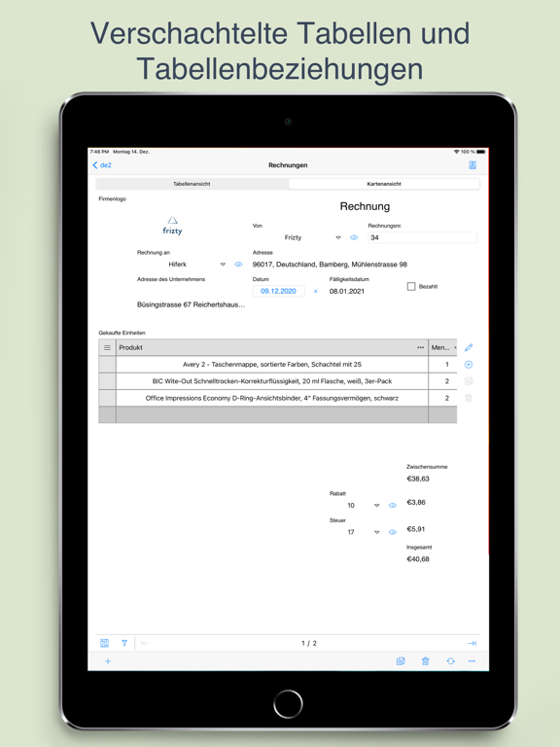
Task: Select quantity cell of Avery 2 row
Action: 443,365
